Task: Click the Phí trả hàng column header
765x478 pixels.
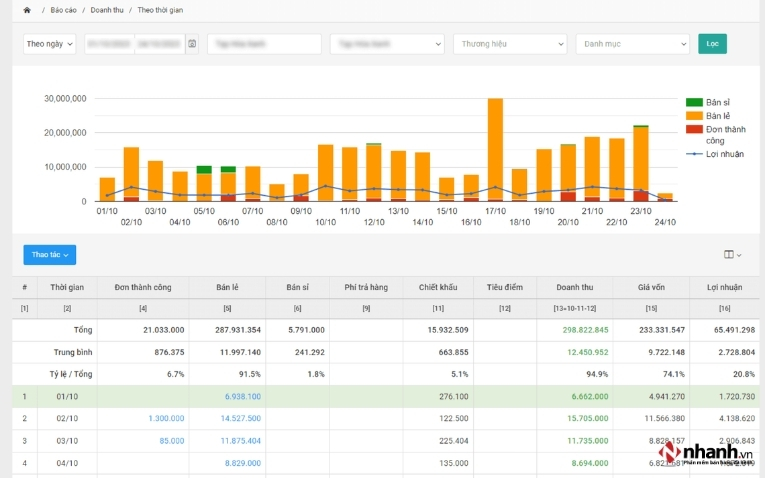Action: click(366, 287)
